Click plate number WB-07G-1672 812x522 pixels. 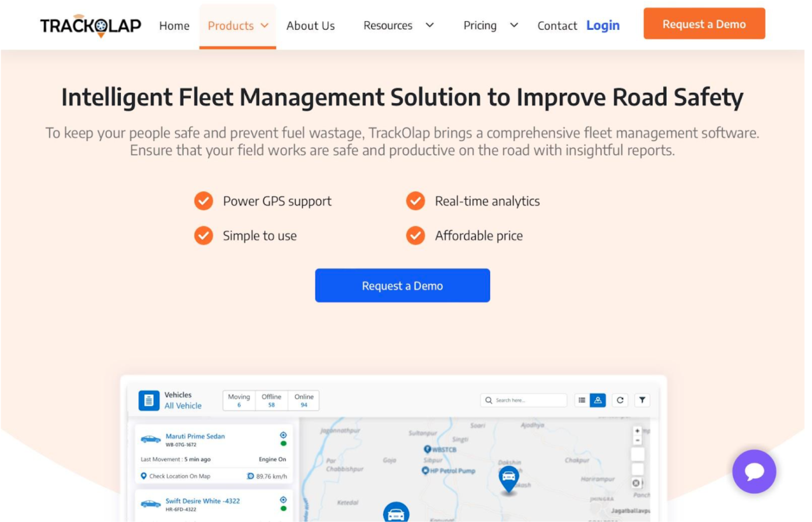pyautogui.click(x=181, y=445)
